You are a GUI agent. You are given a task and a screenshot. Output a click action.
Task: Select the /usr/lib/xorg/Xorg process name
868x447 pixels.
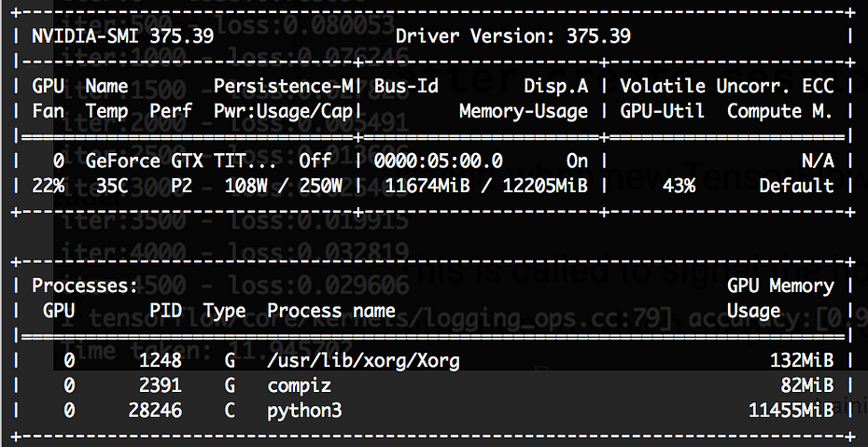pyautogui.click(x=363, y=360)
